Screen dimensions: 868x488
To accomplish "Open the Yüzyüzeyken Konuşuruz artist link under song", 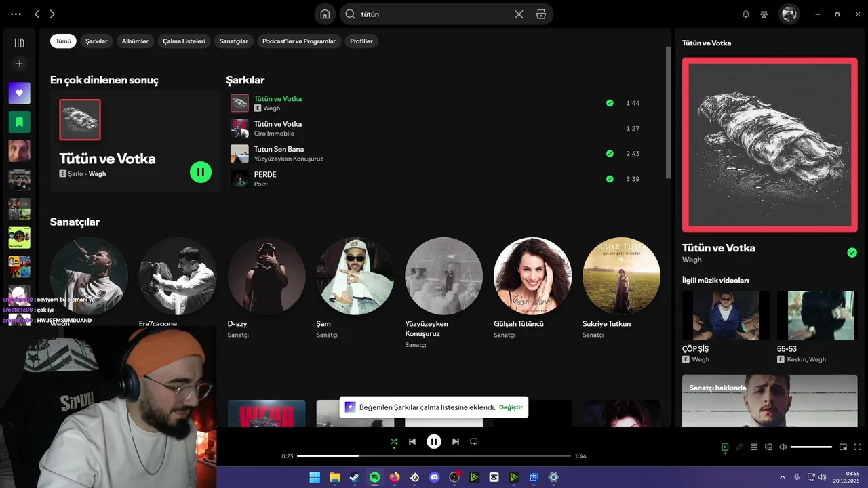I will 288,159.
